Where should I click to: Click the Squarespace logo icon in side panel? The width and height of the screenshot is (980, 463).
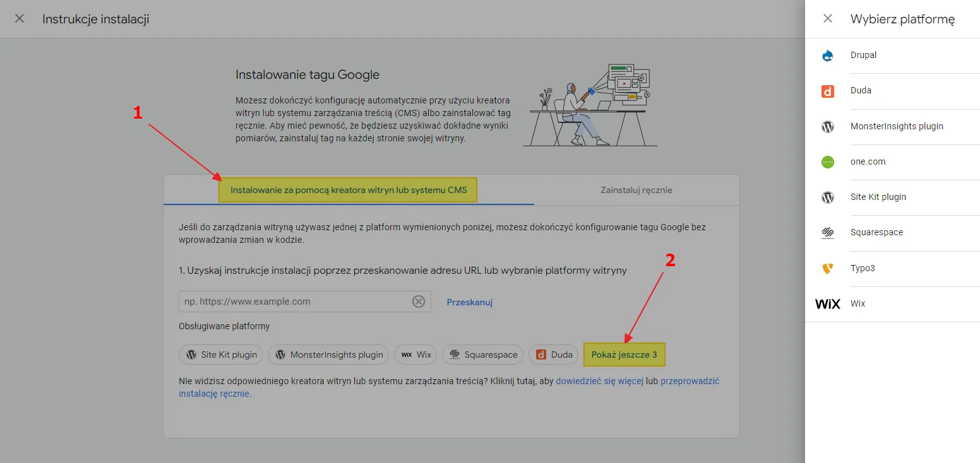[x=828, y=233]
